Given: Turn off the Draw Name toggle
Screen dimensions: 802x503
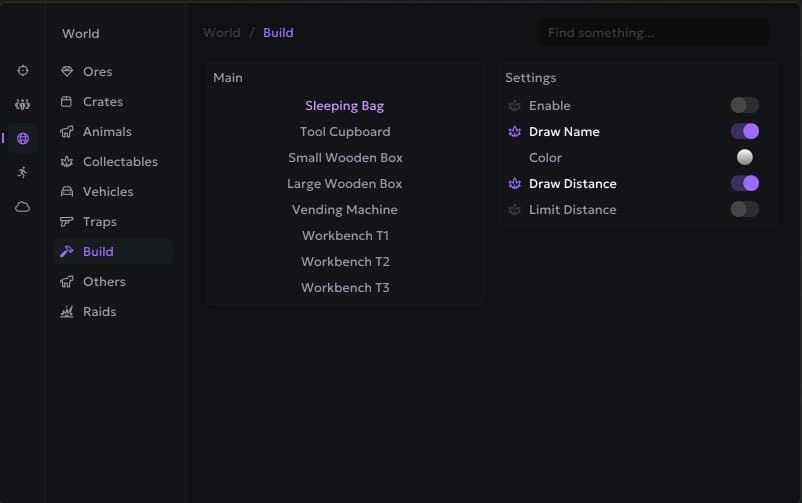Looking at the screenshot, I should [x=744, y=131].
